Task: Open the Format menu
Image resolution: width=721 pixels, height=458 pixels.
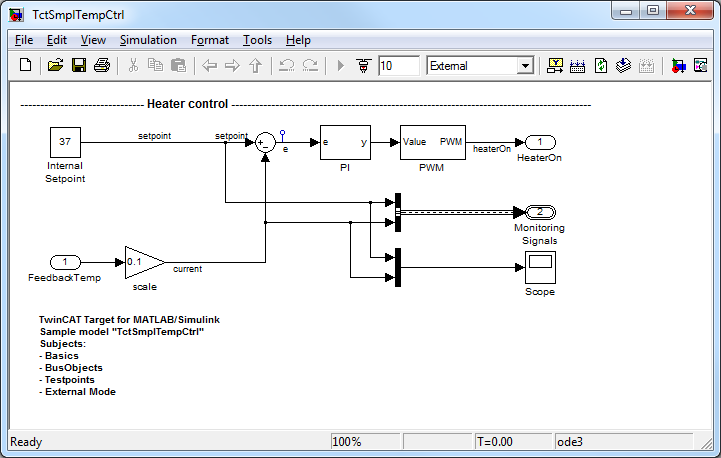Action: (x=210, y=40)
